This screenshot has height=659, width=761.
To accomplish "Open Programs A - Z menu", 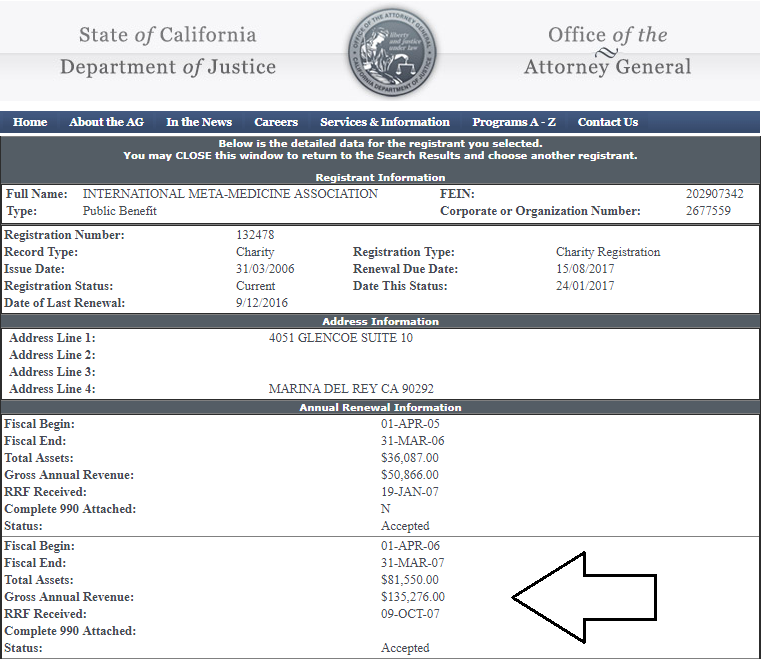I will coord(514,122).
